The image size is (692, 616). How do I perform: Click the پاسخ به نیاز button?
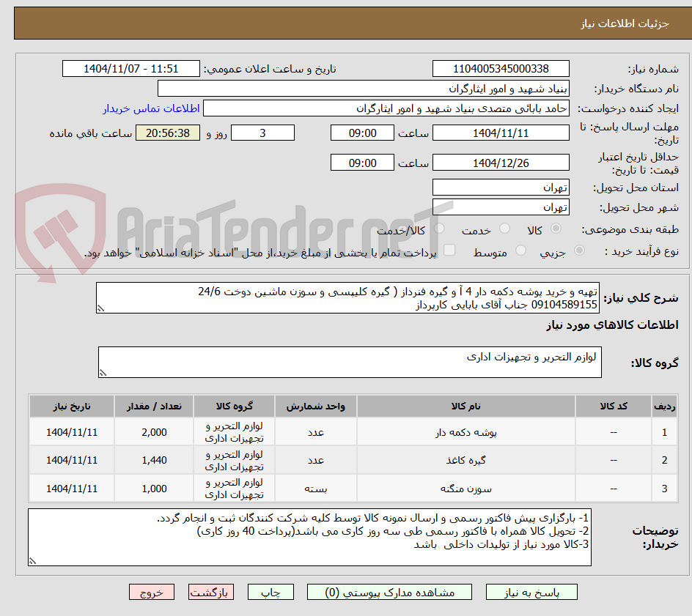[x=531, y=592]
